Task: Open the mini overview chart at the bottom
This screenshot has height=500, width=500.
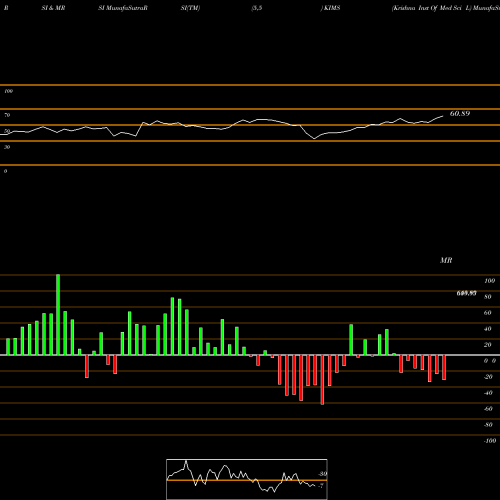Action: pos(247,479)
